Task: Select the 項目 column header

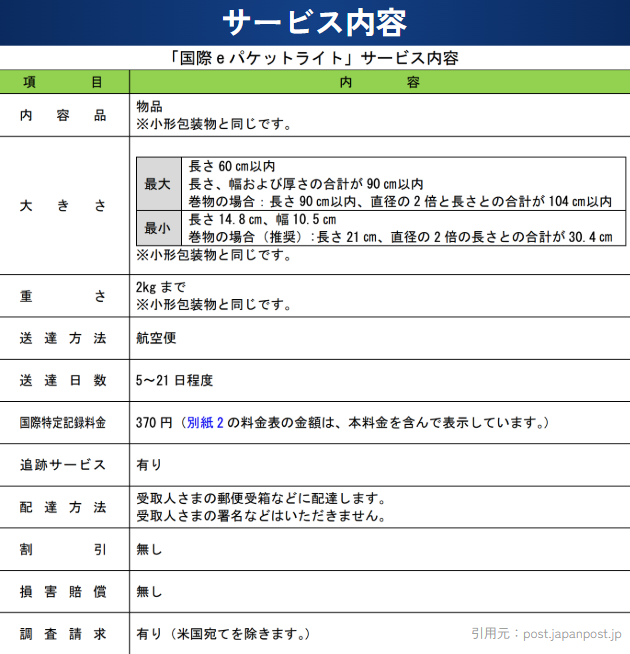Action: pyautogui.click(x=63, y=82)
